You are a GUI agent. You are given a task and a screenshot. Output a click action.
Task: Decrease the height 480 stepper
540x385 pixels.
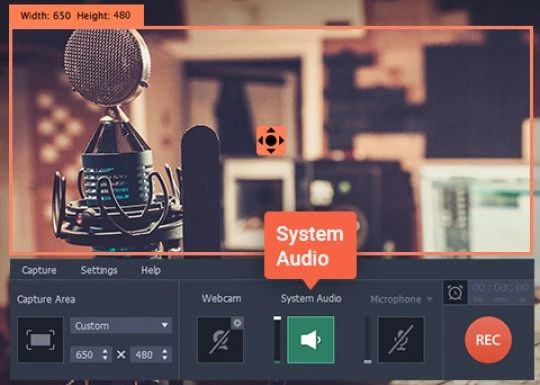pos(165,358)
